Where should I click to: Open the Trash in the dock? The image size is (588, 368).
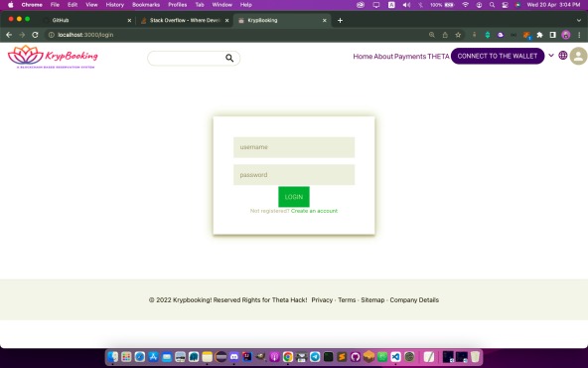coord(475,356)
